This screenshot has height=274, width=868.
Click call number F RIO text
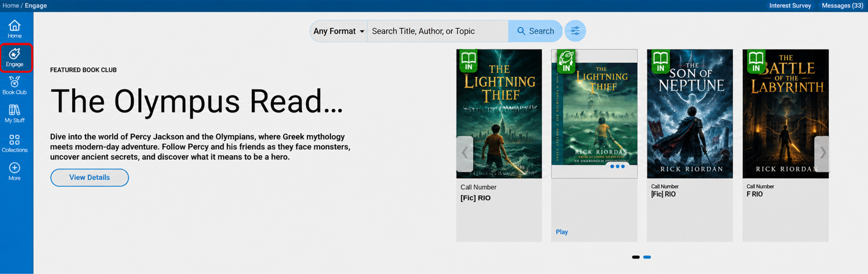coord(754,194)
